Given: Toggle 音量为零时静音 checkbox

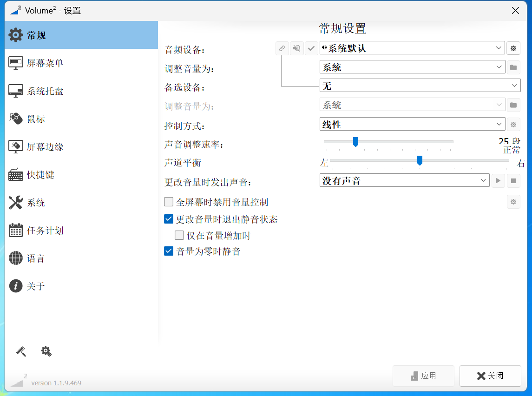Looking at the screenshot, I should point(169,251).
